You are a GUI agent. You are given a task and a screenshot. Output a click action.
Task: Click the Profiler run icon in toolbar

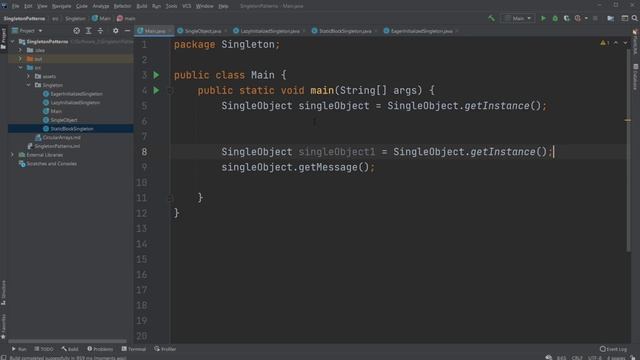click(578, 18)
